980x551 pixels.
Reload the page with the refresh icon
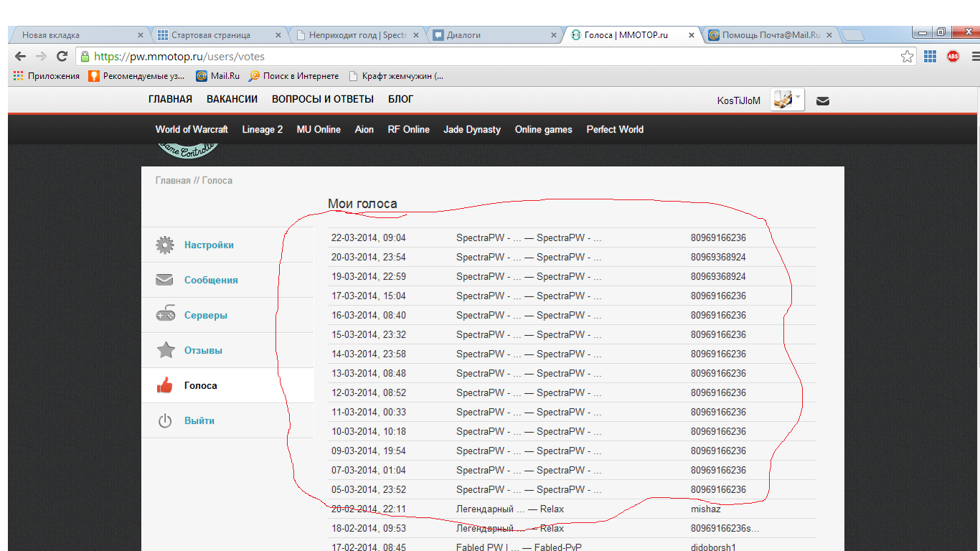(62, 56)
